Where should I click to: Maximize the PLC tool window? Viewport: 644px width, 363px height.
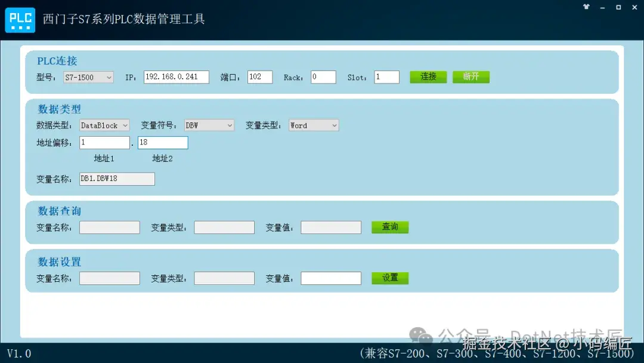pos(618,7)
